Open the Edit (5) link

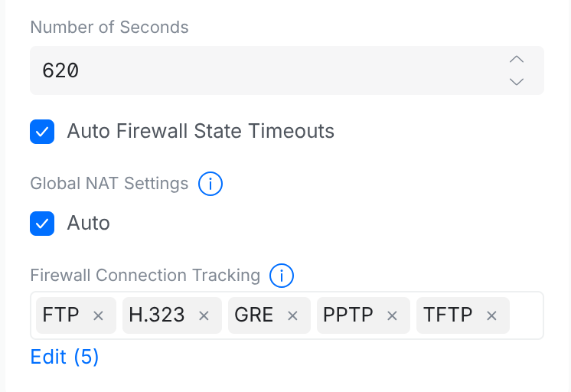64,357
